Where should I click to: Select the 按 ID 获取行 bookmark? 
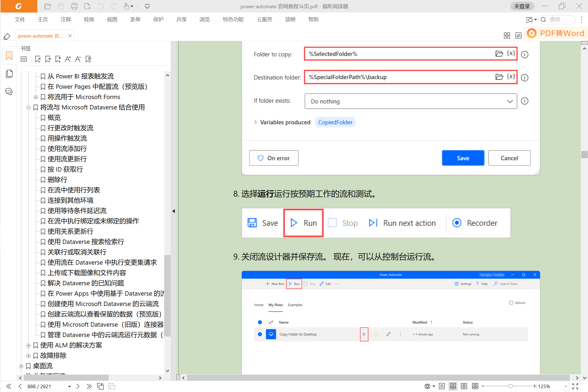tap(65, 170)
